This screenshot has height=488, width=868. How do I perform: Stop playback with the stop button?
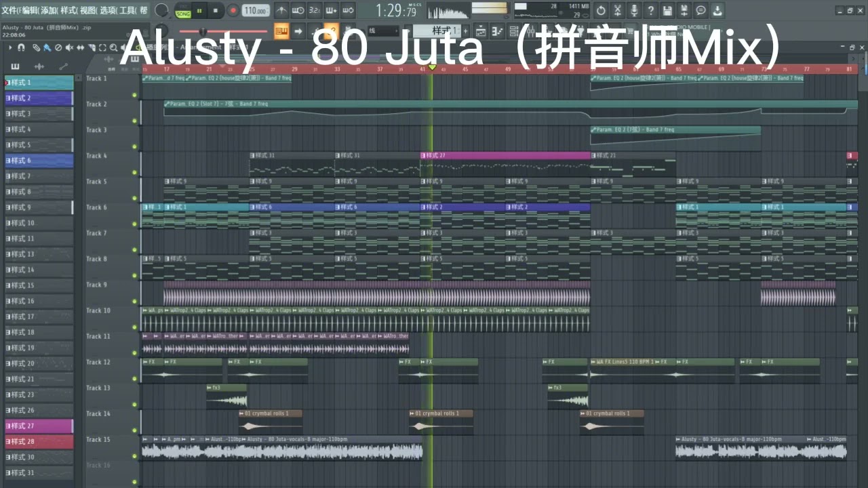point(216,11)
